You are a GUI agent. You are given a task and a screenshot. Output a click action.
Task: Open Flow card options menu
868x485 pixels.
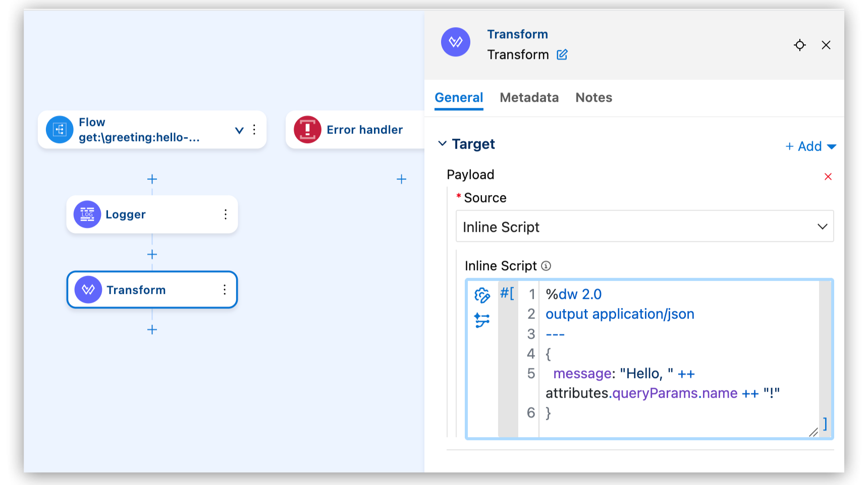click(x=254, y=130)
